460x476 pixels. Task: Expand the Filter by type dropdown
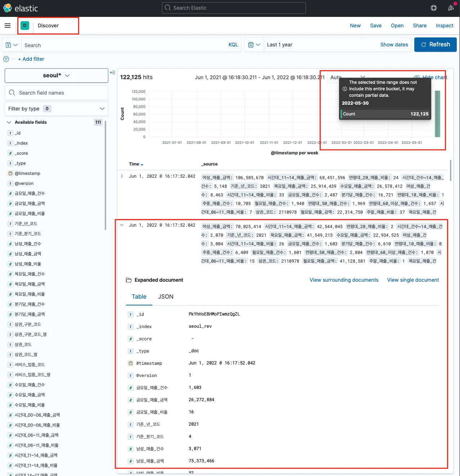[x=57, y=109]
